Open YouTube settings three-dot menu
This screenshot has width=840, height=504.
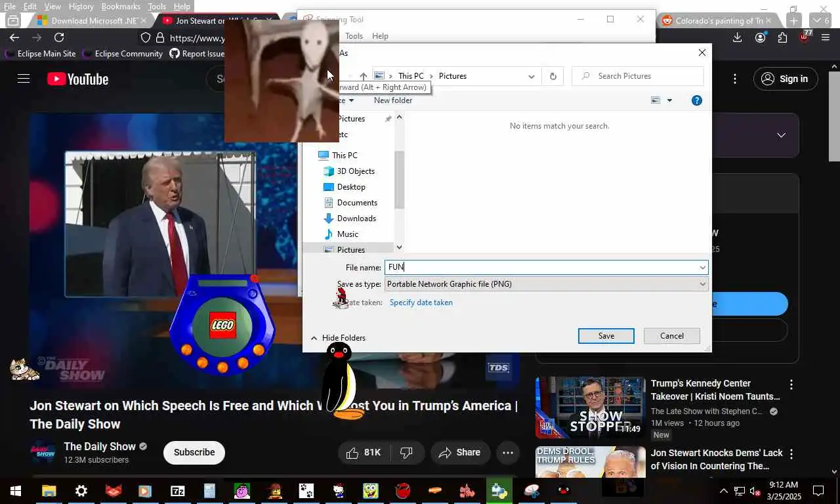pyautogui.click(x=735, y=79)
